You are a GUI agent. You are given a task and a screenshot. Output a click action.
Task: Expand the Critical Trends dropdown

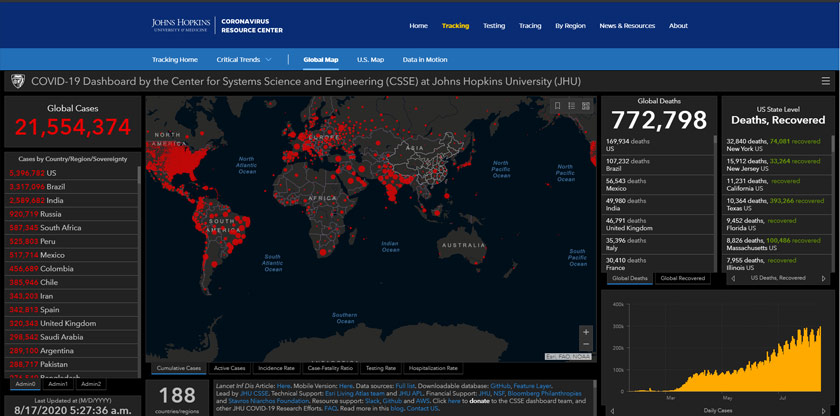coord(244,59)
